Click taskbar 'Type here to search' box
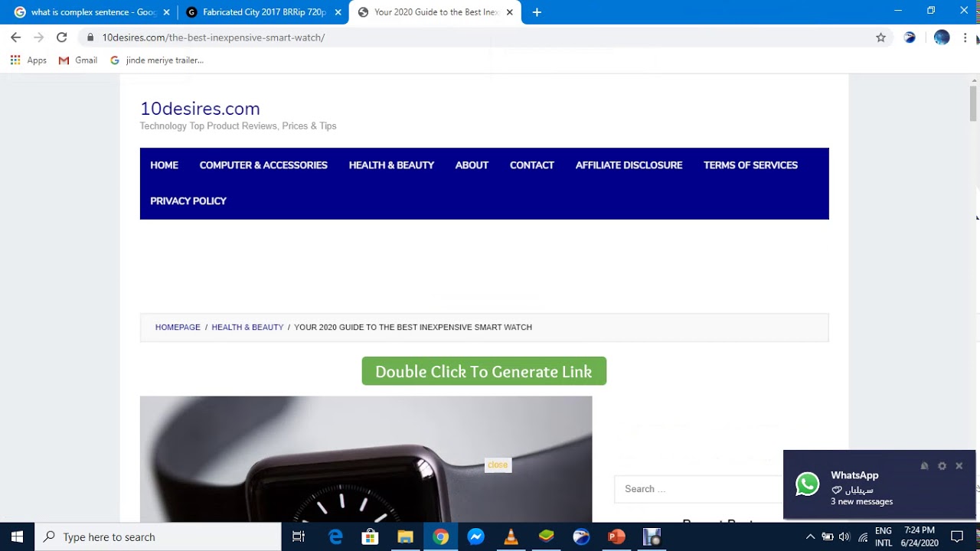980x551 pixels. coord(158,537)
